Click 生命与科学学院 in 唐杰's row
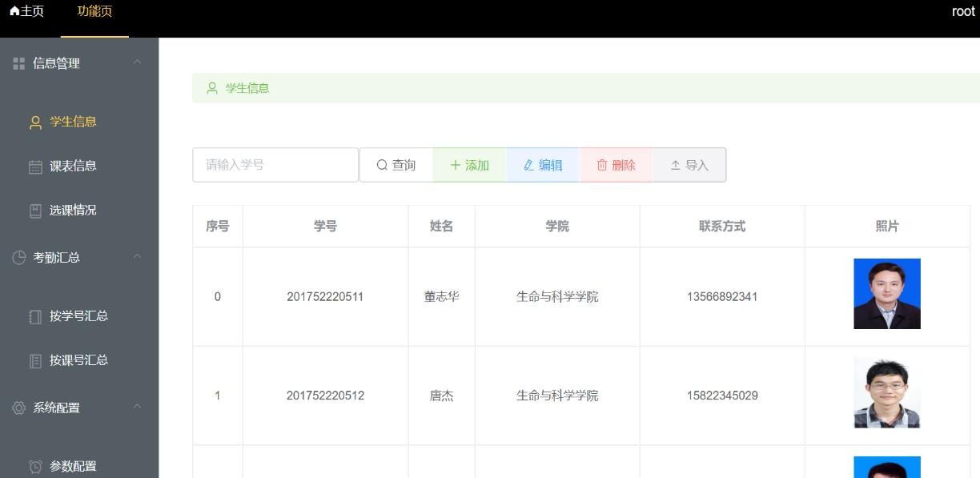The width and height of the screenshot is (980, 478). pyautogui.click(x=557, y=396)
